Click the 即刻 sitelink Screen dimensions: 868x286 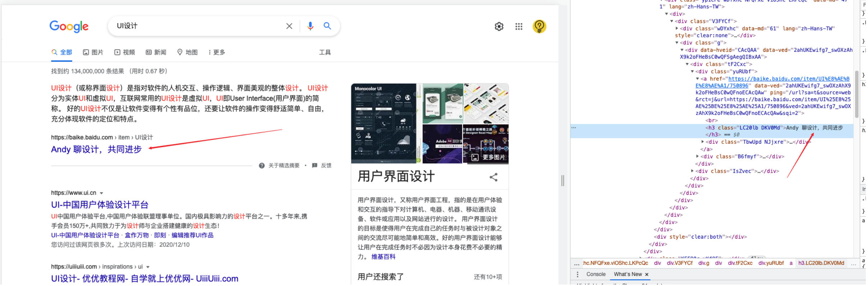(160, 235)
